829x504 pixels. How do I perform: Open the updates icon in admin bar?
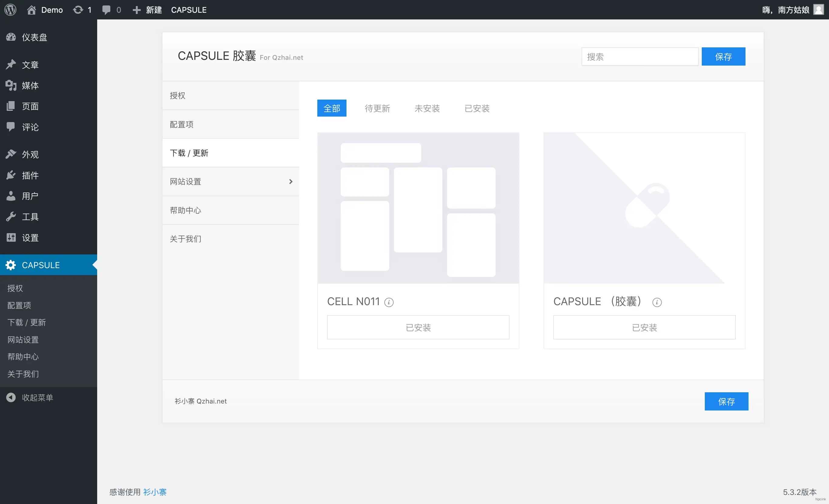78,10
